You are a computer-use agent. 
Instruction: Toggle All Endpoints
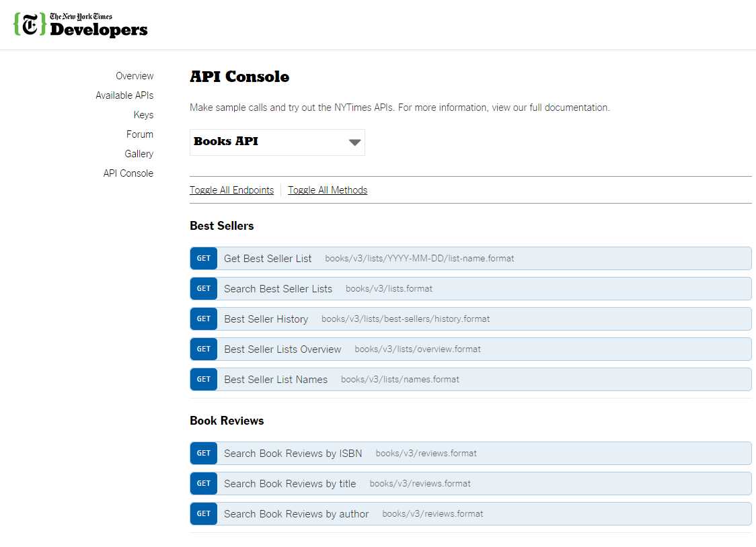click(231, 190)
